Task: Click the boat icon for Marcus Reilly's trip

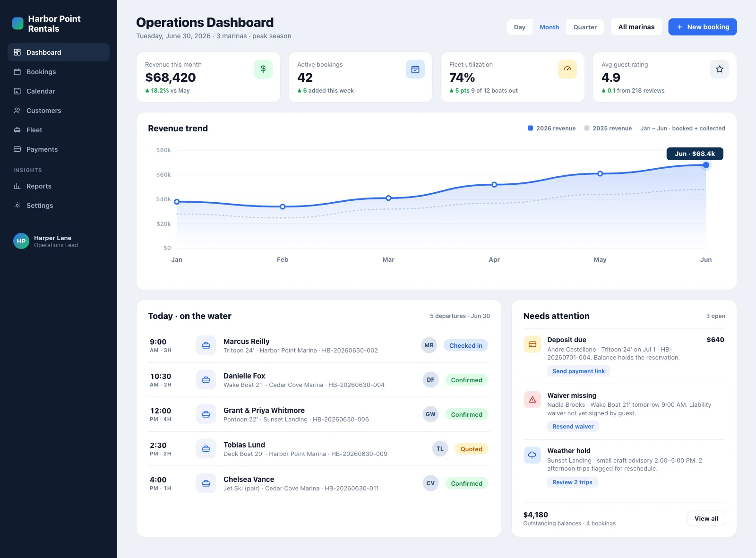Action: 206,345
